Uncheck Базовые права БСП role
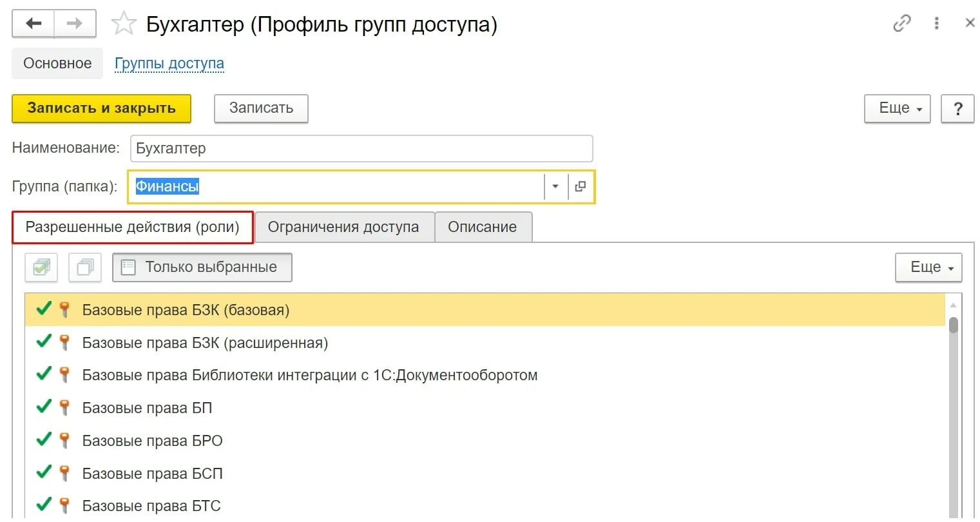 point(44,472)
